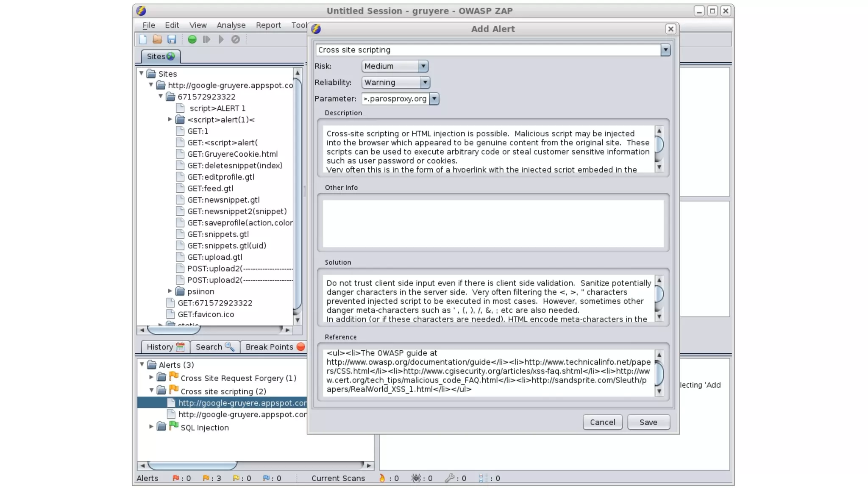Click inside the Other Info text field
Viewport: 868px width, 488px height.
[493, 223]
